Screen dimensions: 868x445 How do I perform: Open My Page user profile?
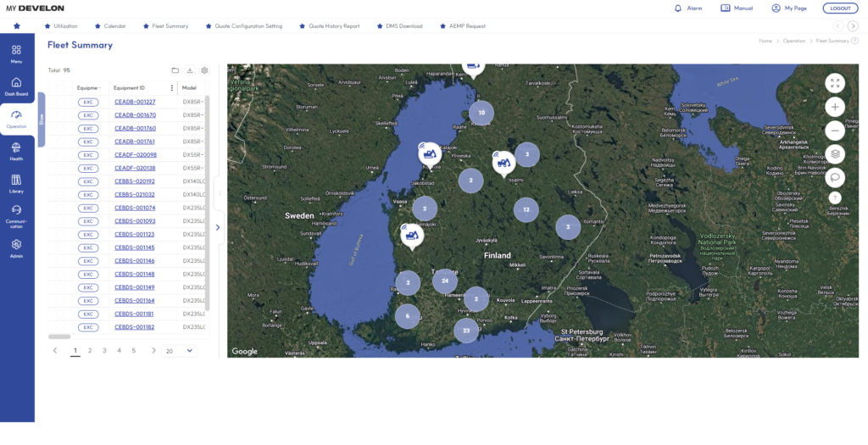point(789,8)
